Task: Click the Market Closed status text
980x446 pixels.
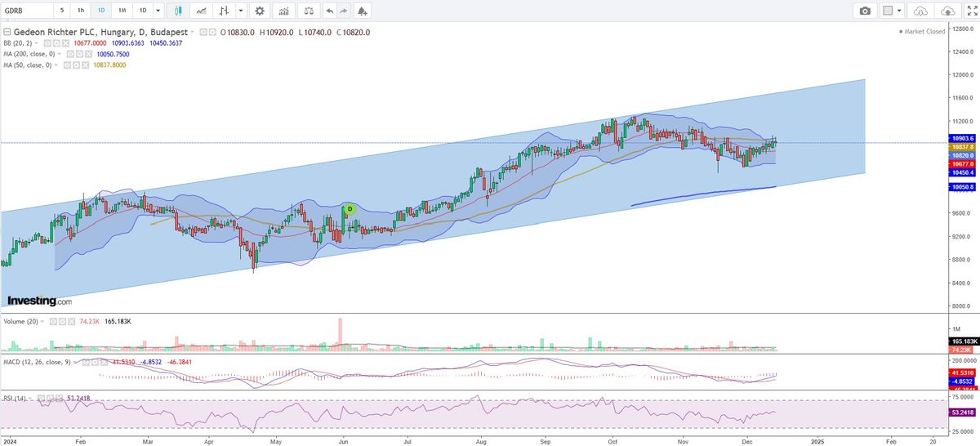Action: 924,31
